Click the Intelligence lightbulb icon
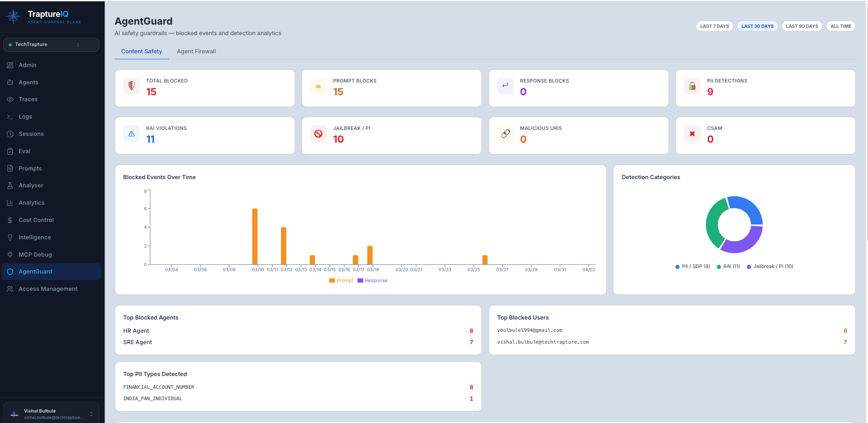The width and height of the screenshot is (868, 423). [10, 237]
